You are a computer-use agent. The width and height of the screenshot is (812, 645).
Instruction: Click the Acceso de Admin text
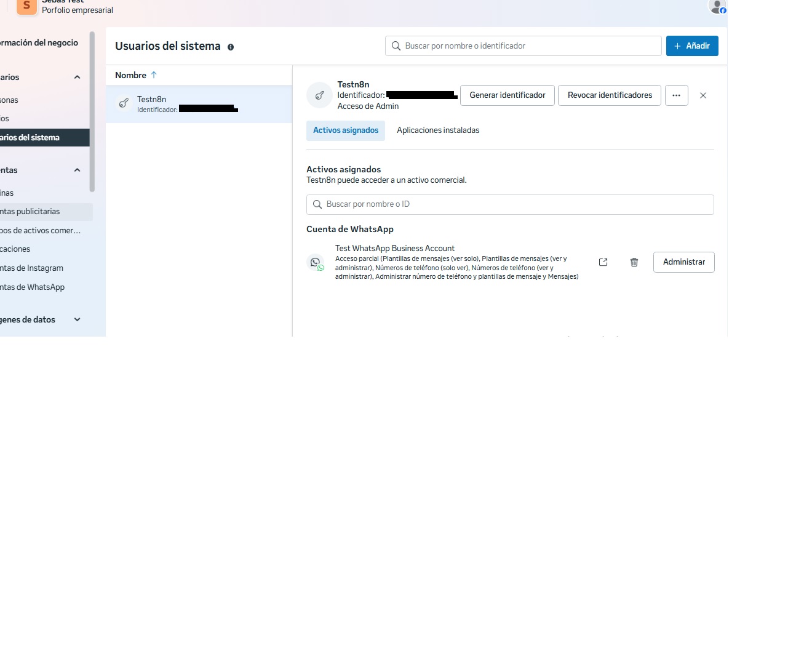coord(368,106)
